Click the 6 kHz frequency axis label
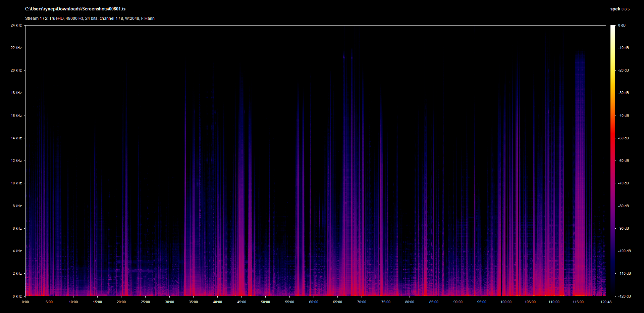The image size is (644, 313). click(x=17, y=229)
